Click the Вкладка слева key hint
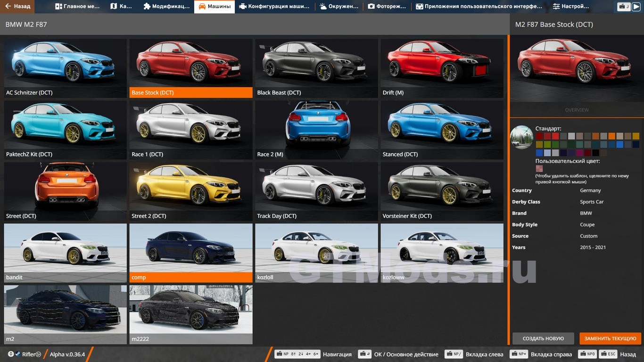644x362 pixels. click(x=474, y=354)
